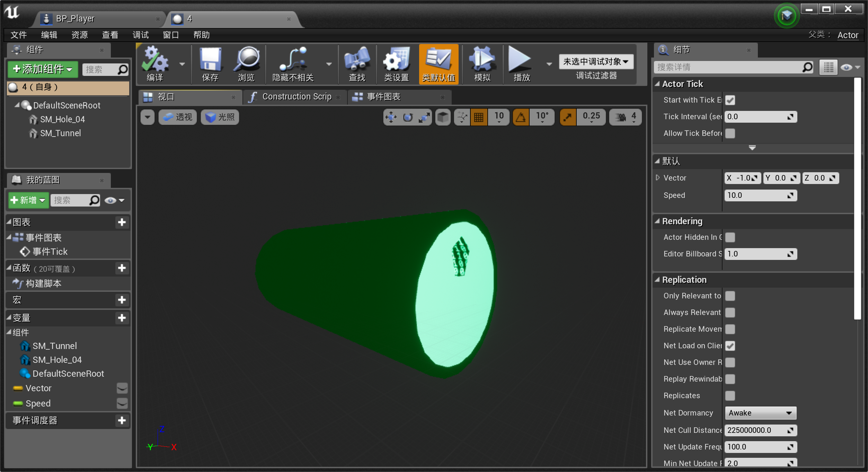Toggle Net Load on Client checkbox
The image size is (868, 472).
(730, 346)
